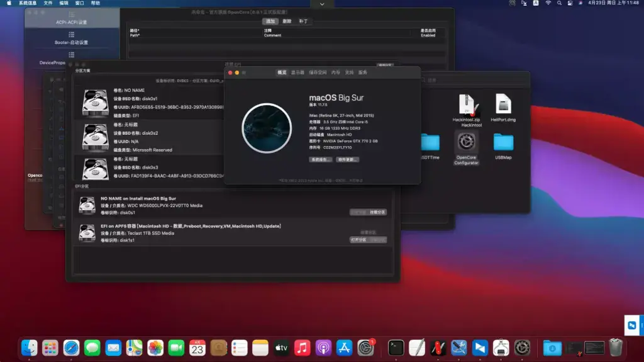Open Contacts in the dock
The image size is (644, 362).
click(x=218, y=348)
